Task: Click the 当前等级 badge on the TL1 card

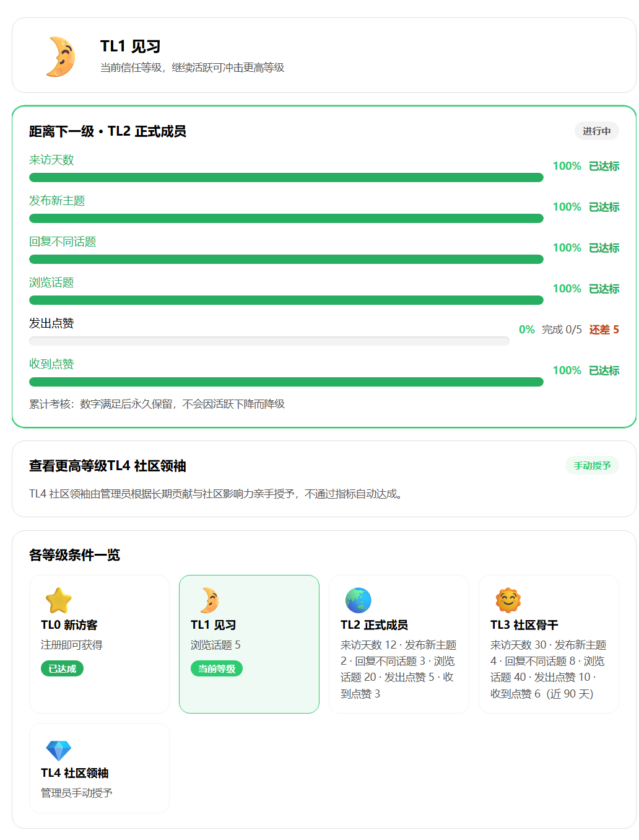Action: coord(217,668)
